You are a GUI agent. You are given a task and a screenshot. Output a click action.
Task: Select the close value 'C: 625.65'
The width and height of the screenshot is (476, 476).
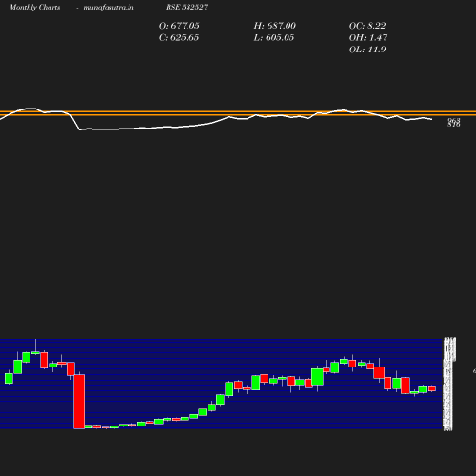(x=179, y=38)
